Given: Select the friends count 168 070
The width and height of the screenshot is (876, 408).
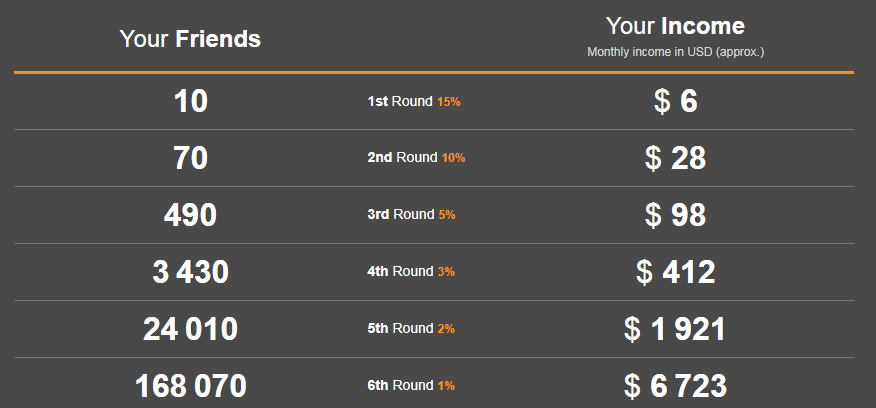Looking at the screenshot, I should coord(190,386).
